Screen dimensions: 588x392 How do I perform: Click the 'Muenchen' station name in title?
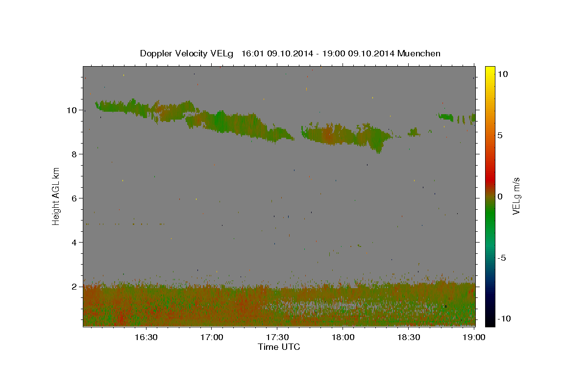(x=419, y=53)
